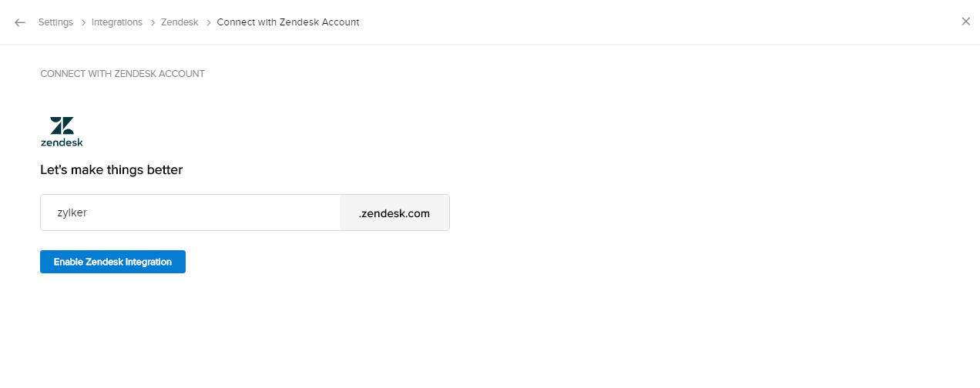Screen dimensions: 980x388
Task: Open the Zendesk breadcrumb link
Action: pyautogui.click(x=180, y=22)
